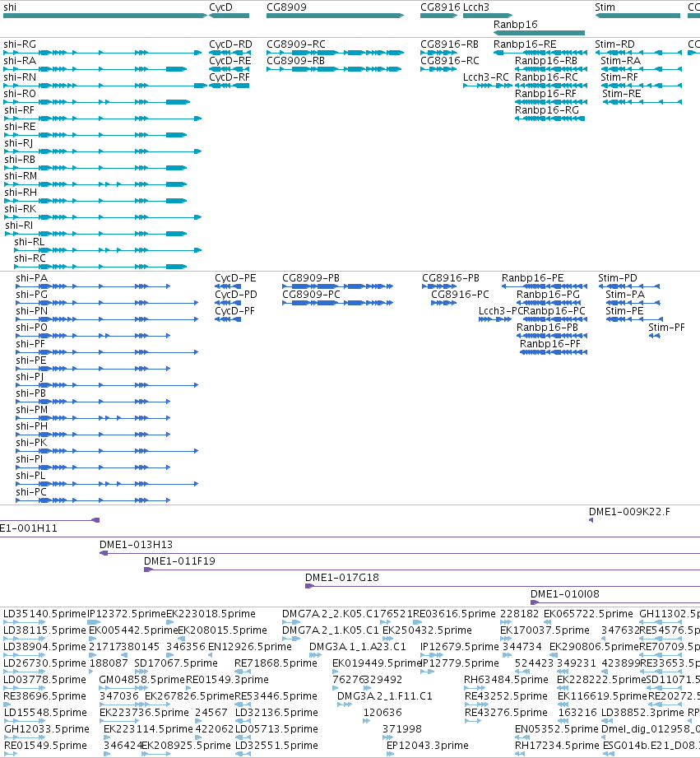Image resolution: width=700 pixels, height=758 pixels.
Task: Select the GH12033.5prime EST label
Action: 47,729
